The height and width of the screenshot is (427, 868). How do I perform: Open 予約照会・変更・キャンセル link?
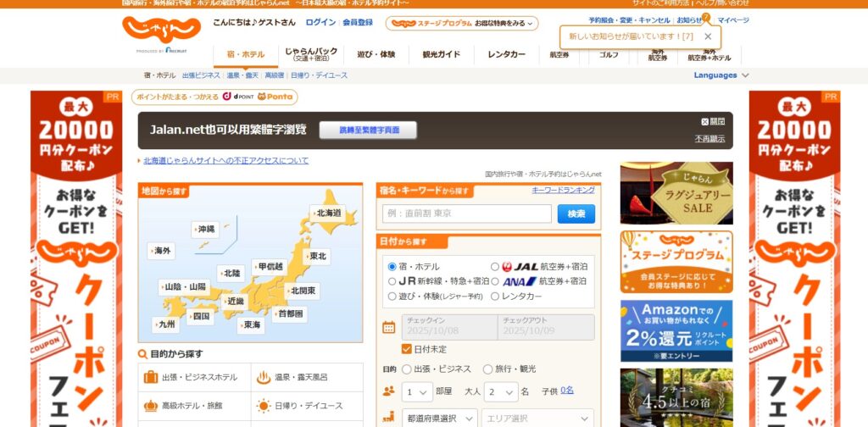click(630, 20)
